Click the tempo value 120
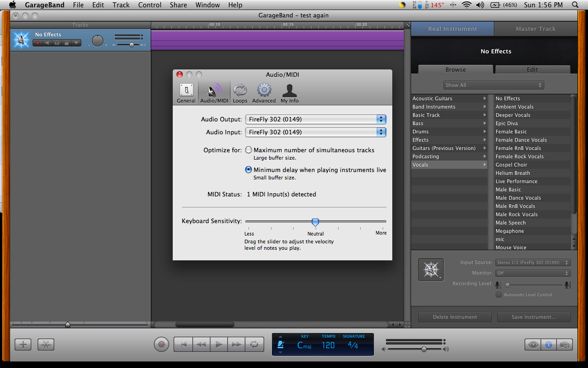Viewport: 588px width, 368px height. point(328,345)
